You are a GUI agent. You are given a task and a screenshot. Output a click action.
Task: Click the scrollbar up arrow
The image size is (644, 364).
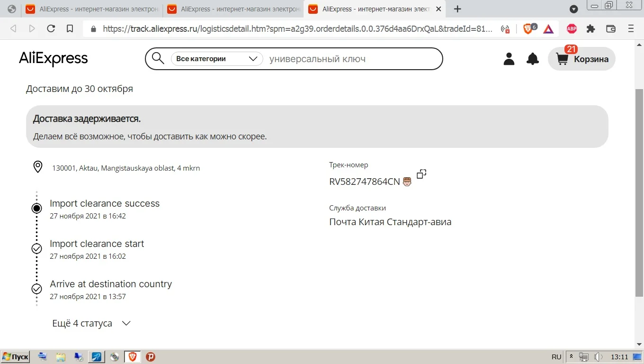(639, 44)
